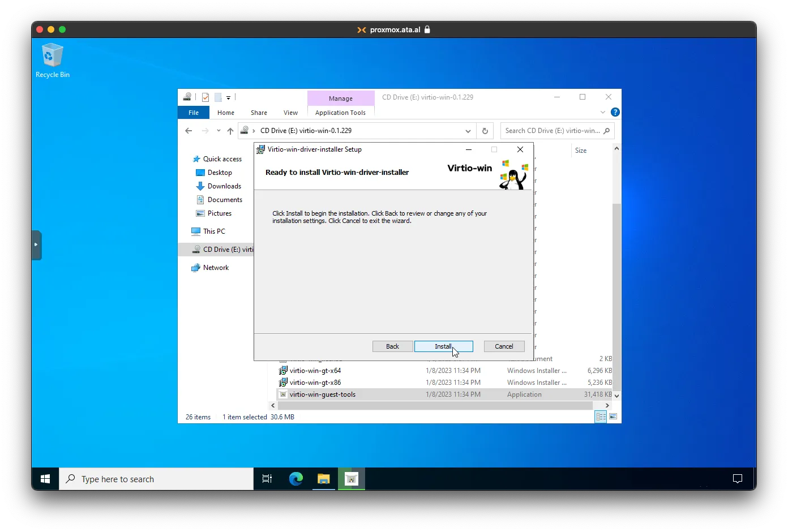Click the search magnifier icon in Explorer
The height and width of the screenshot is (532, 788).
607,131
